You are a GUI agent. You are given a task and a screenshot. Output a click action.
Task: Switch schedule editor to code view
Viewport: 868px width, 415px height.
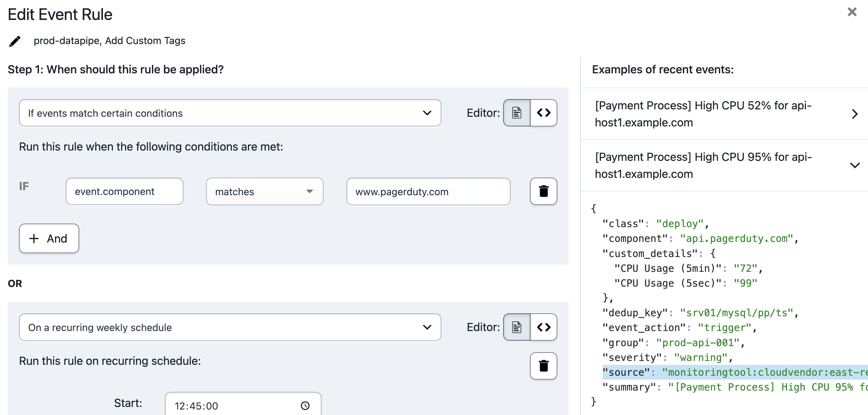click(543, 327)
